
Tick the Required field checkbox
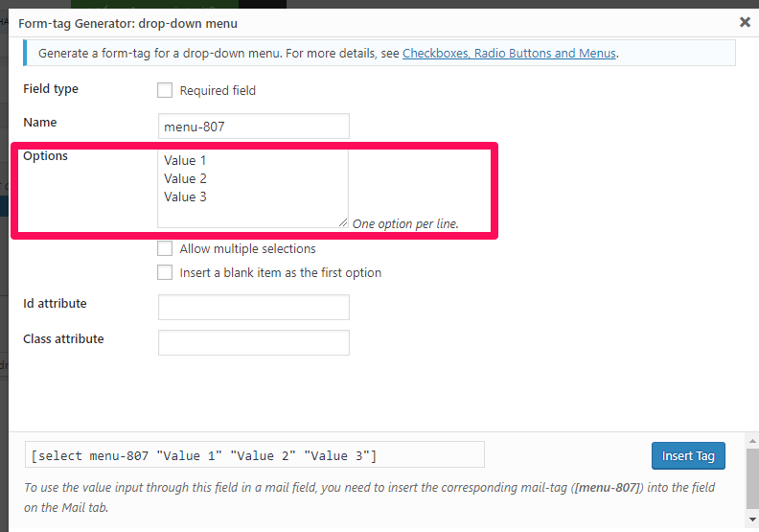tap(165, 90)
